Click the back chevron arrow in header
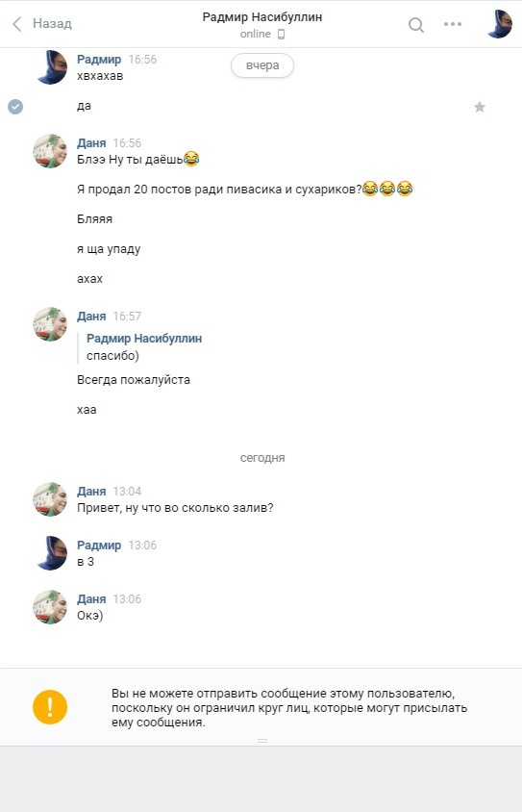The width and height of the screenshot is (522, 812). tap(17, 24)
